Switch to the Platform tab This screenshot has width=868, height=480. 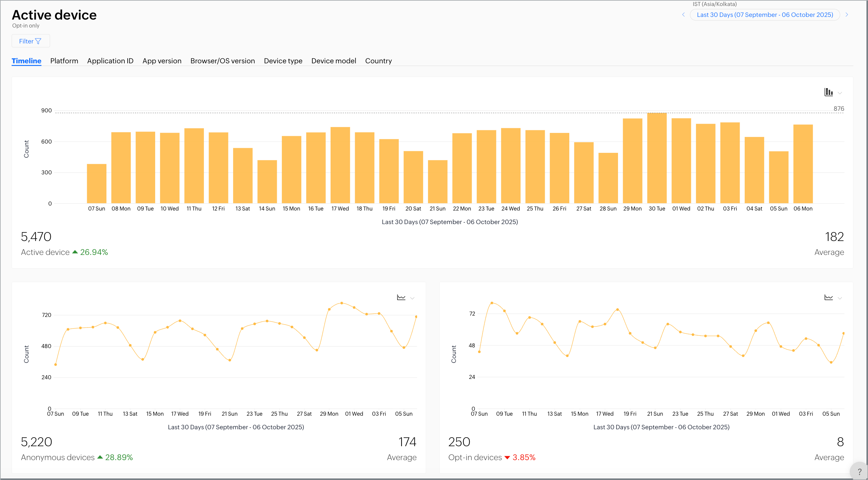pyautogui.click(x=64, y=61)
